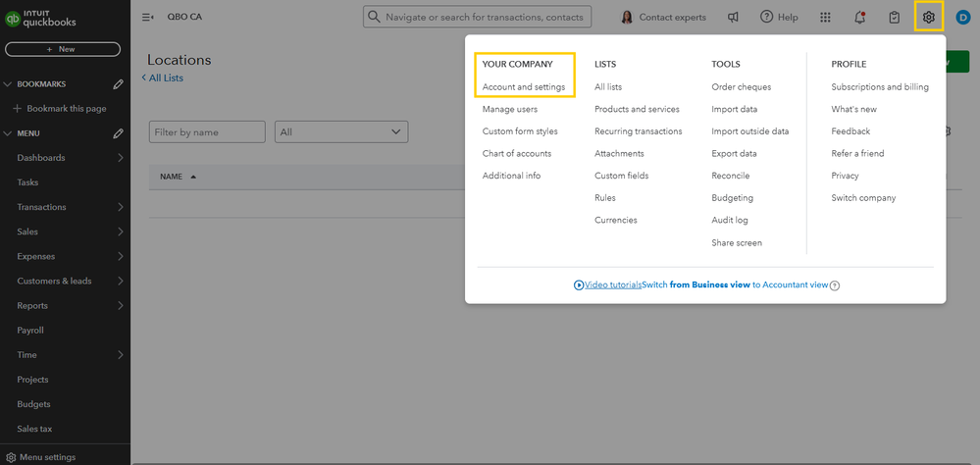Viewport: 980px width, 465px height.
Task: Open Chart of accounts
Action: tap(517, 153)
